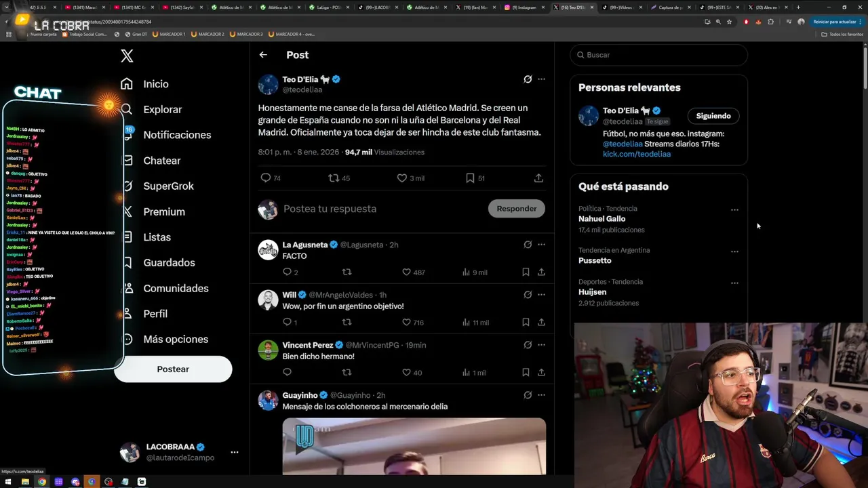
Task: Open Grok icon on Will's reply
Action: (528, 295)
